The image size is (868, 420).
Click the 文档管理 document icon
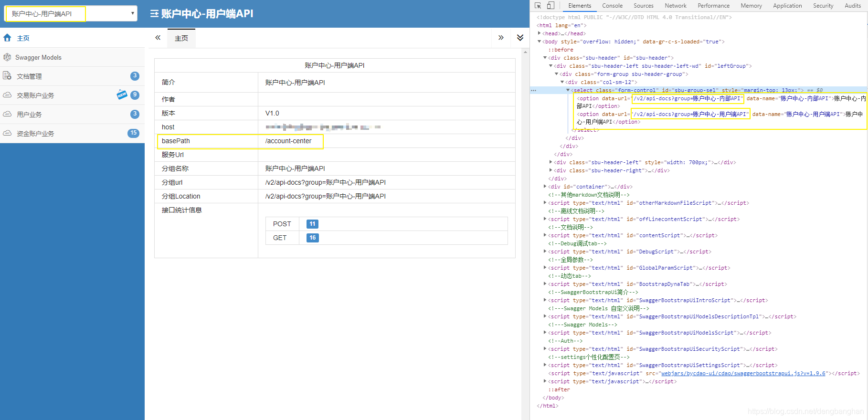tap(7, 76)
